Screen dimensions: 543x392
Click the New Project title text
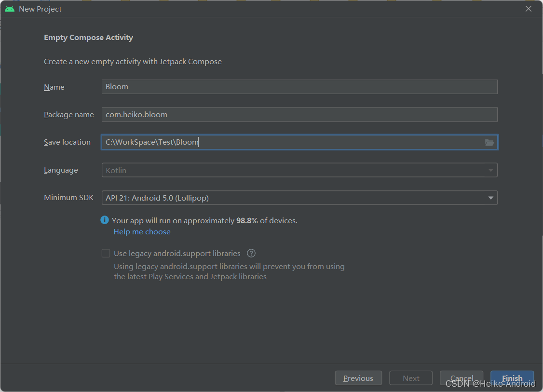[40, 9]
